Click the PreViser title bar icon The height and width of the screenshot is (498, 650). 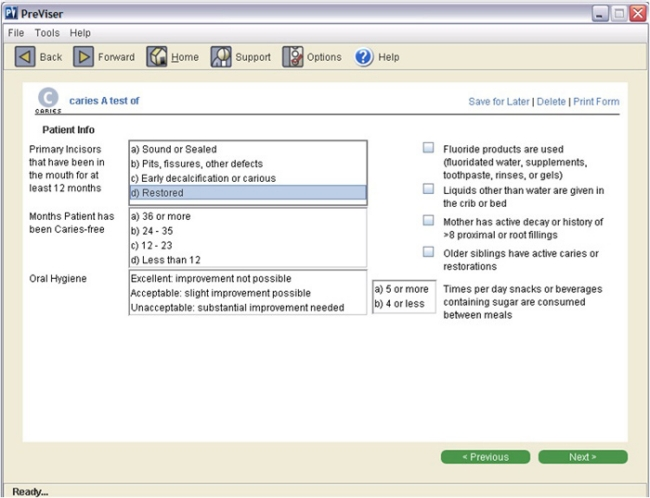(11, 12)
